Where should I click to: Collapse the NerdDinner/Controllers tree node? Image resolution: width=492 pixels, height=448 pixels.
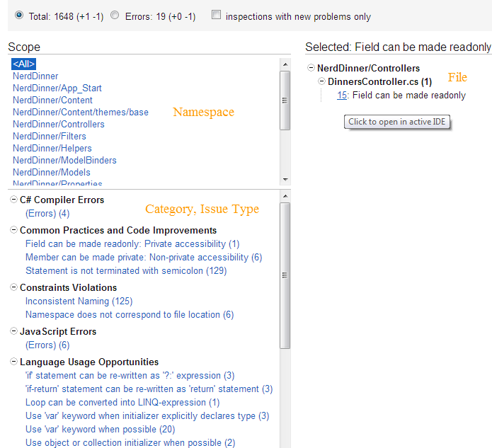(311, 69)
